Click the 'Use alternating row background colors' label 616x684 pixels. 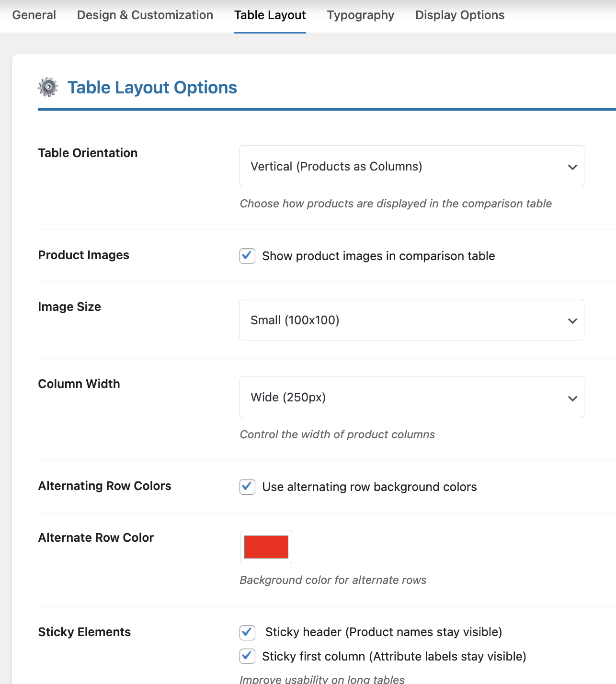369,487
